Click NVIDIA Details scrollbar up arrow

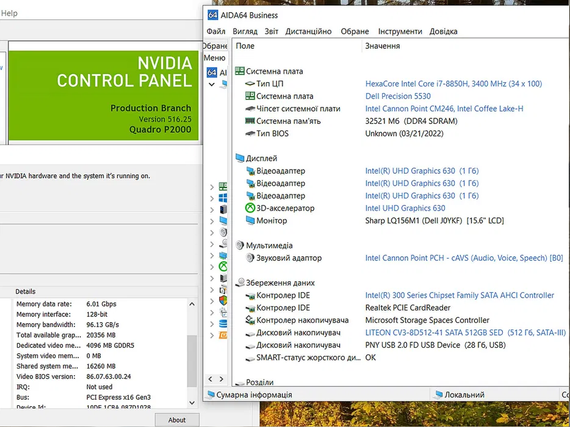192,304
